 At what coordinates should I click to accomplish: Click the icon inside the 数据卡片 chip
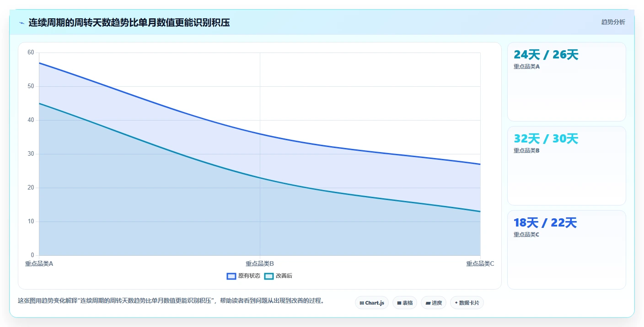[x=456, y=303]
